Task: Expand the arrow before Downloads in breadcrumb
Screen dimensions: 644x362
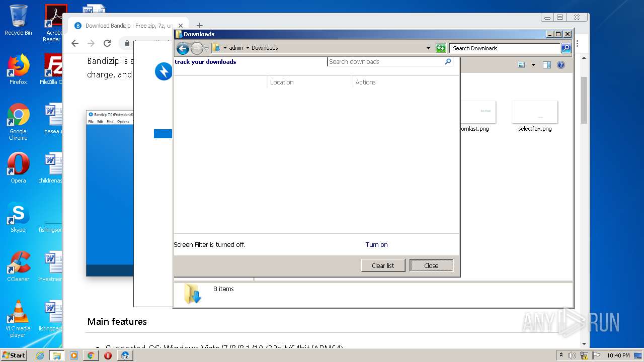Action: (x=248, y=48)
